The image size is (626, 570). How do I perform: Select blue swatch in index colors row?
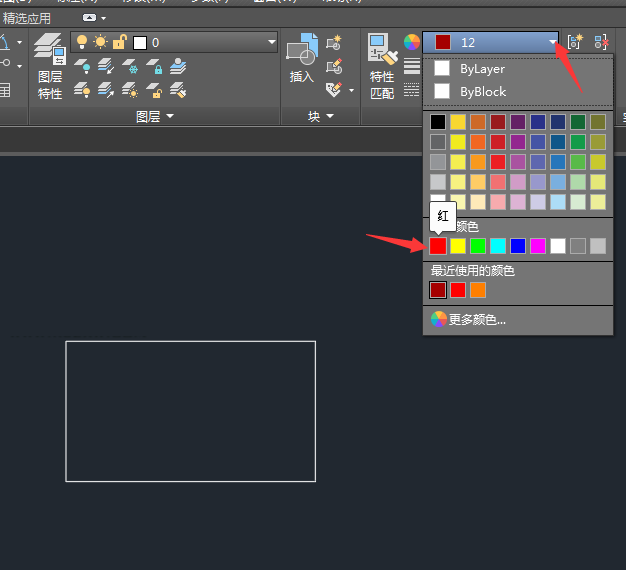(x=518, y=246)
